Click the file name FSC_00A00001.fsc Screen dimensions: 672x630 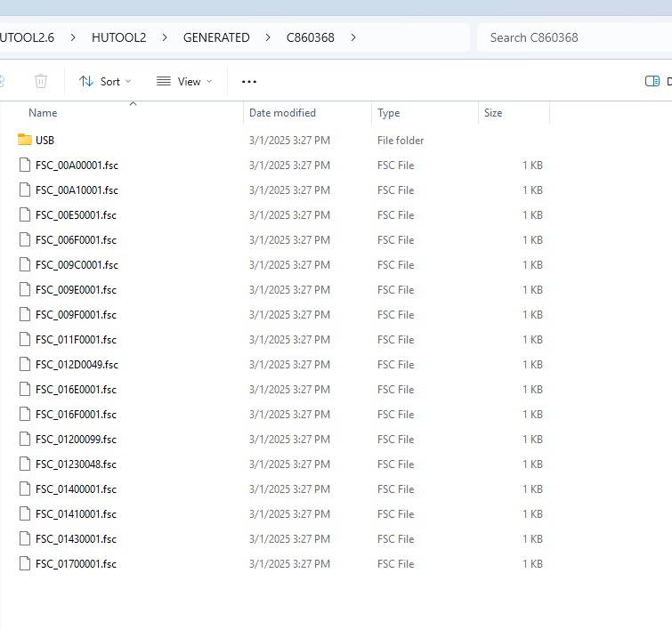77,166
